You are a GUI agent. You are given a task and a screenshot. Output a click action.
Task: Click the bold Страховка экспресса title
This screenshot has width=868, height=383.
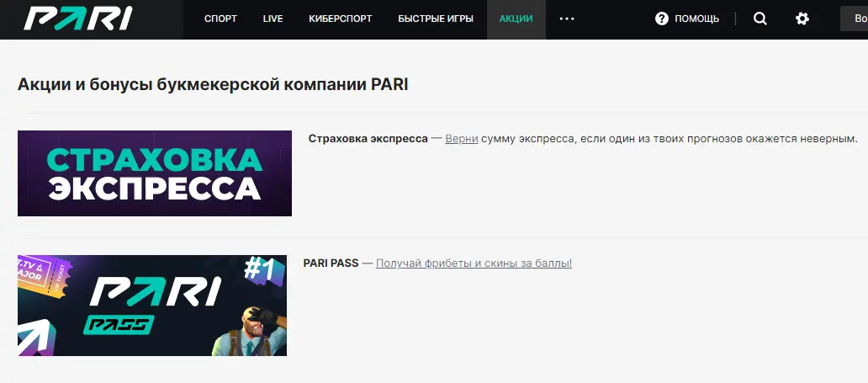click(x=368, y=138)
